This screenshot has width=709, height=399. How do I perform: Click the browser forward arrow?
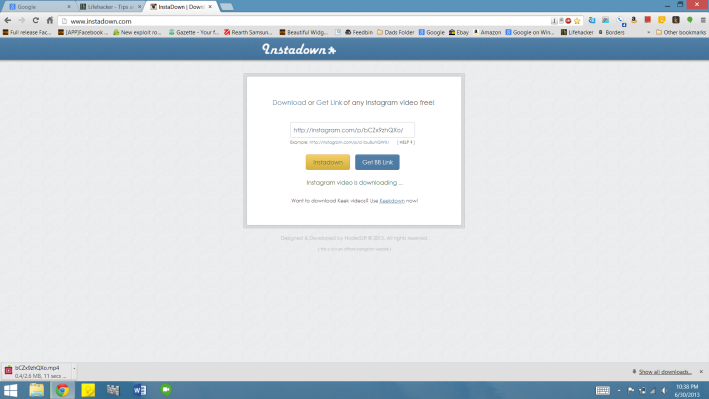coord(21,20)
